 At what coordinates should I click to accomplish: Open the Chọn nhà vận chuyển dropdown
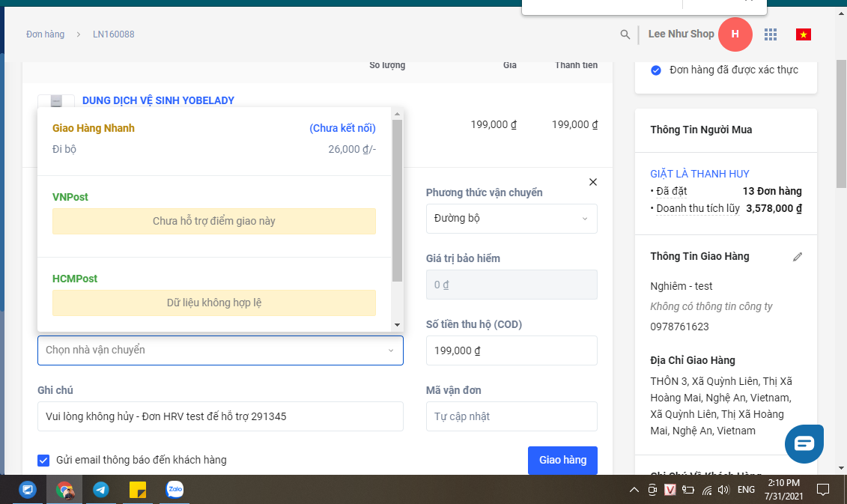(220, 350)
